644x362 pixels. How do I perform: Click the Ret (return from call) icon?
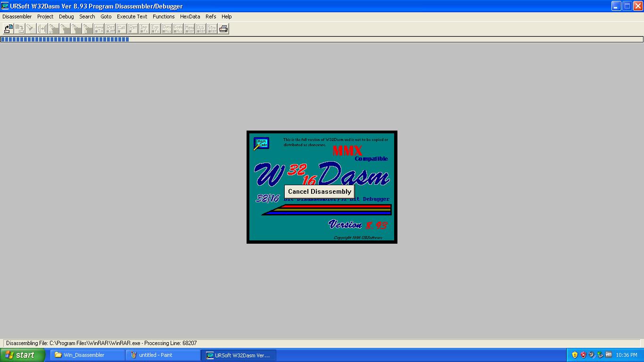tap(132, 29)
